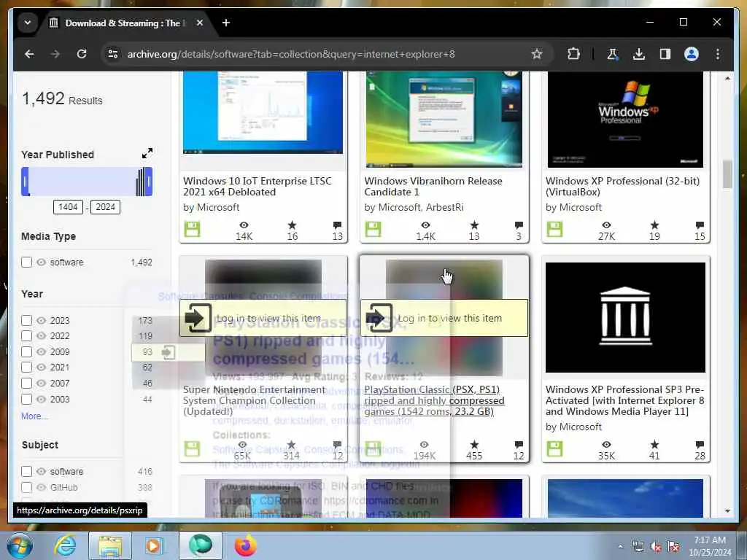Check the 2007 year checkbox

pos(27,384)
